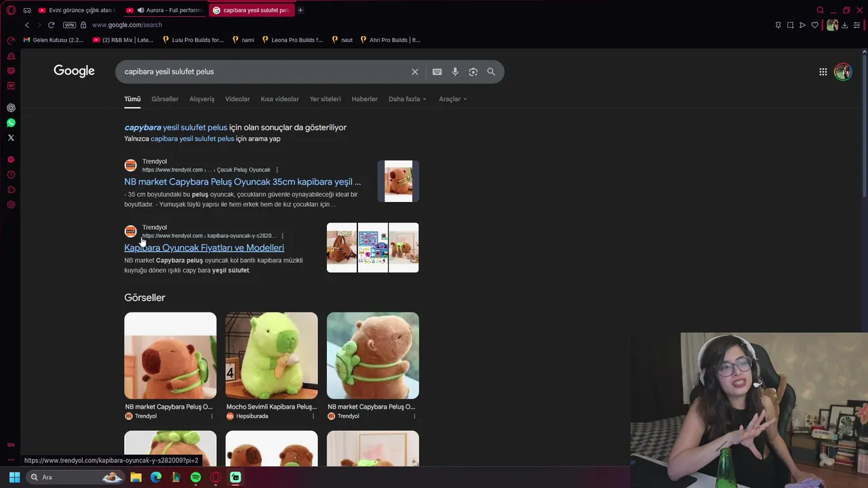
Task: Open nami bookmark
Action: [x=243, y=40]
